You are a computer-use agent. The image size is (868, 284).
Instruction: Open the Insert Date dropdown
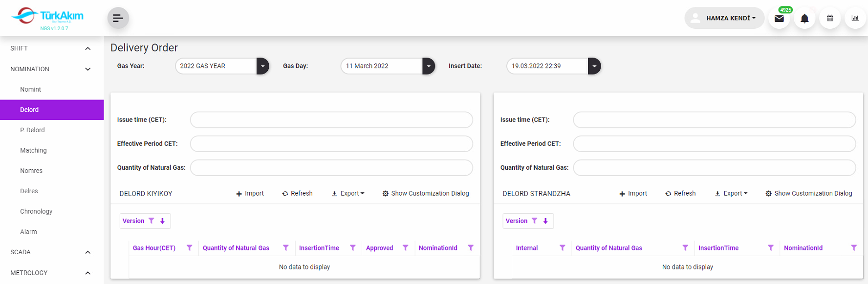pyautogui.click(x=594, y=66)
